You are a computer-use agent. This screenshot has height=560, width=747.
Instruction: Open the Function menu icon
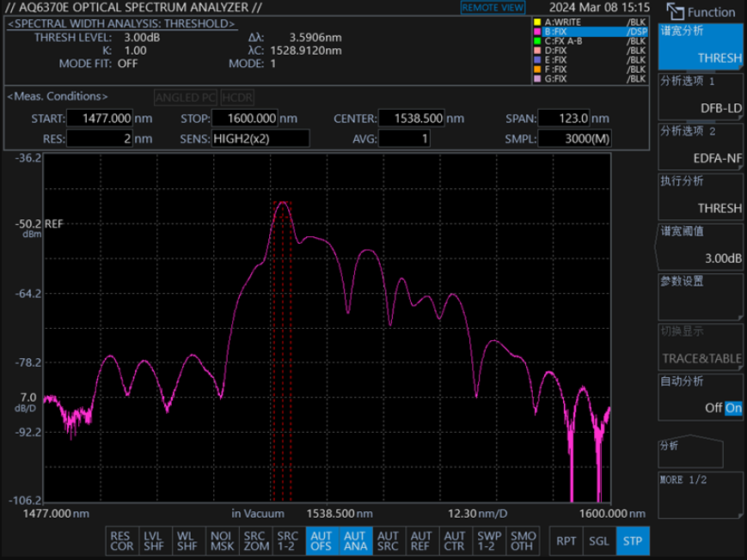[x=701, y=12]
